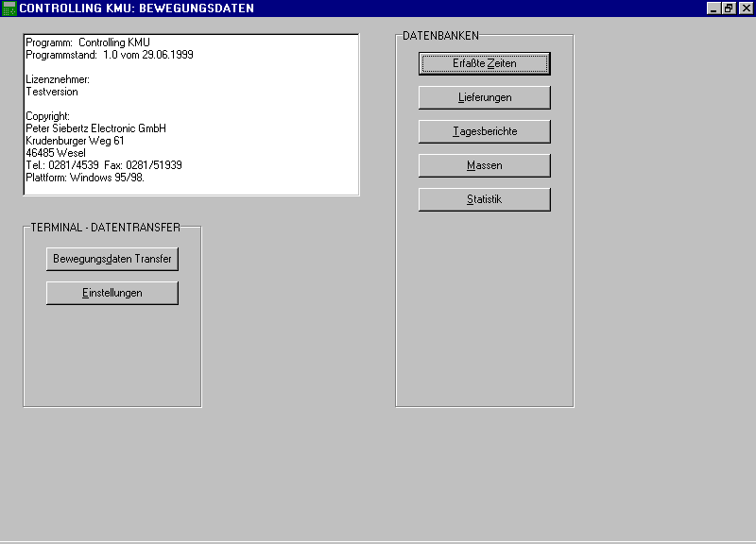The height and width of the screenshot is (544, 756).
Task: Click the Testversion text in info box
Action: (x=52, y=92)
